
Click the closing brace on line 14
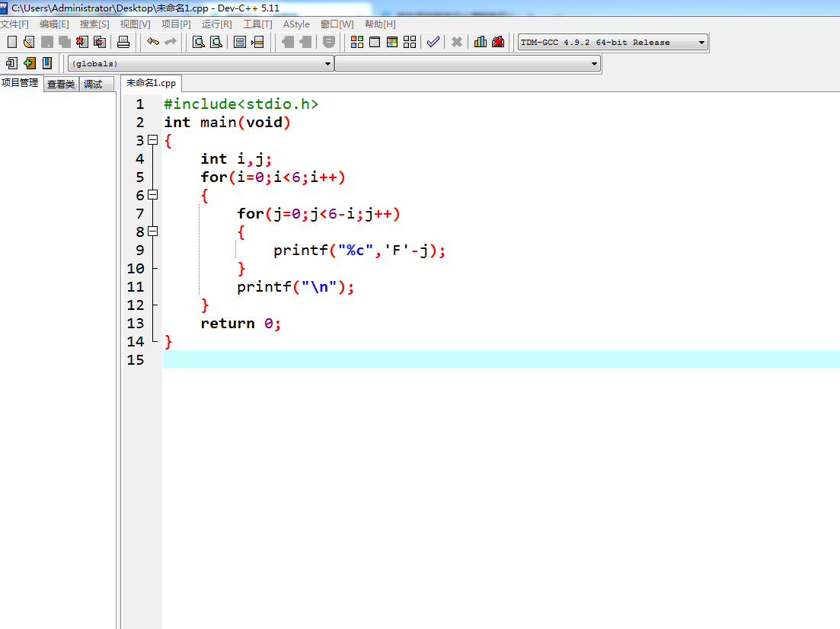click(x=168, y=341)
